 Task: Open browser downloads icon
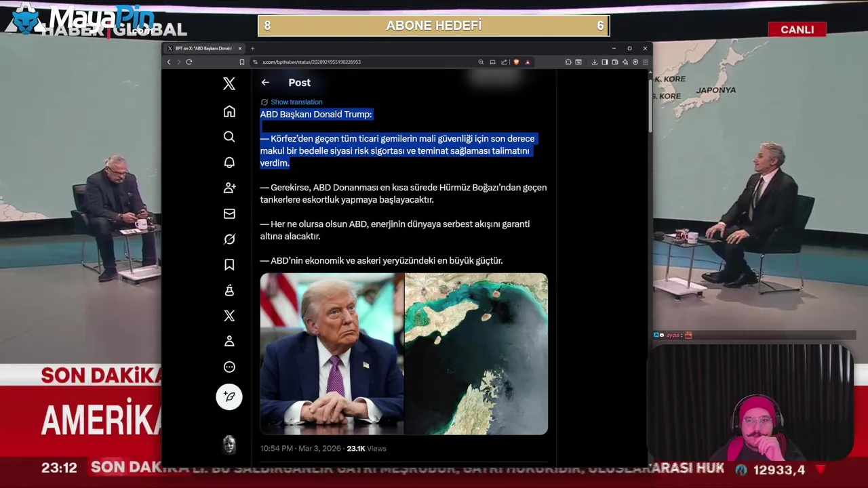click(595, 62)
